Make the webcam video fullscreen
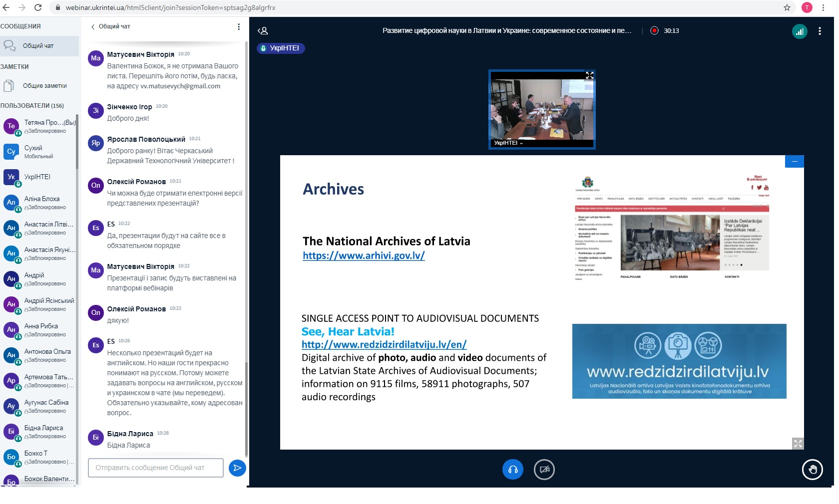Screen dimensions: 839x504 [589, 75]
